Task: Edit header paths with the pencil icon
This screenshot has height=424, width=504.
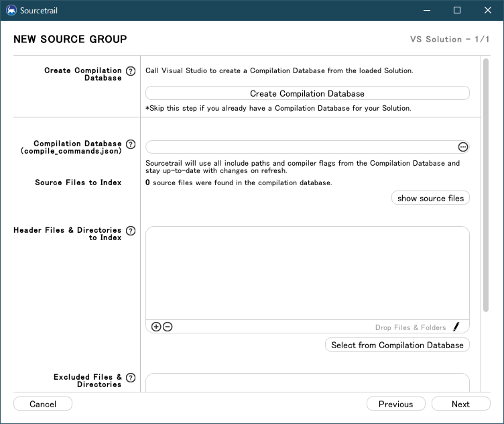Action: [x=456, y=327]
